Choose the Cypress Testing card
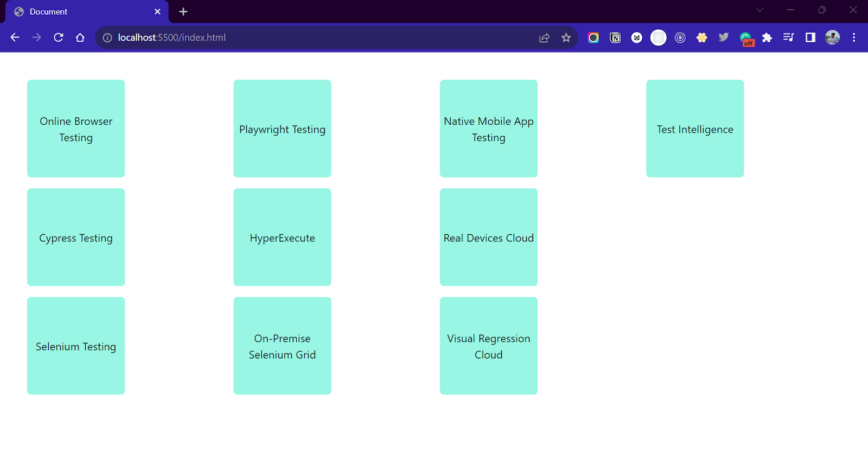The height and width of the screenshot is (454, 868). point(76,237)
